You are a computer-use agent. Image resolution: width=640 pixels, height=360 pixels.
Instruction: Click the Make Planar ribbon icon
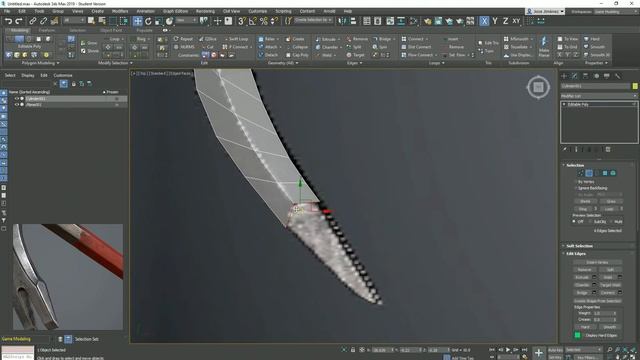[544, 46]
